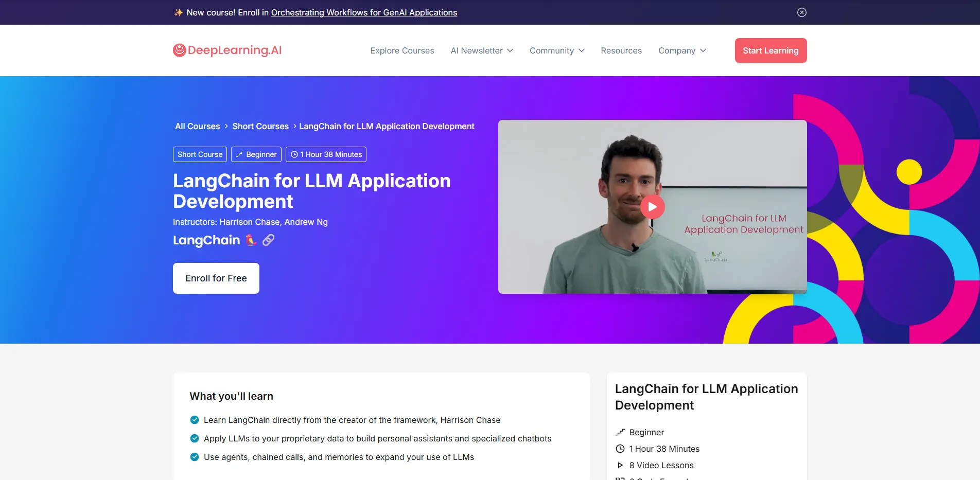
Task: Click the clock icon in the 1 Hour 38 Minutes badge
Action: 294,154
